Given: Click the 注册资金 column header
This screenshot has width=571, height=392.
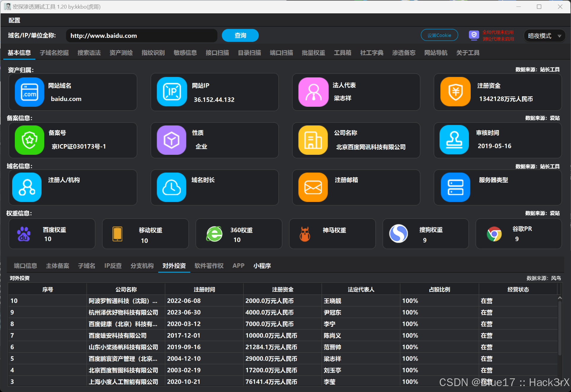Looking at the screenshot, I should click(282, 289).
